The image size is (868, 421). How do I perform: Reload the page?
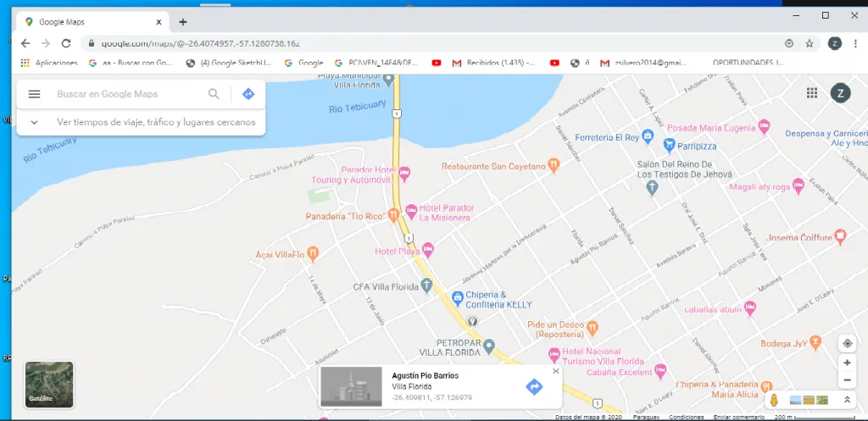click(x=66, y=43)
